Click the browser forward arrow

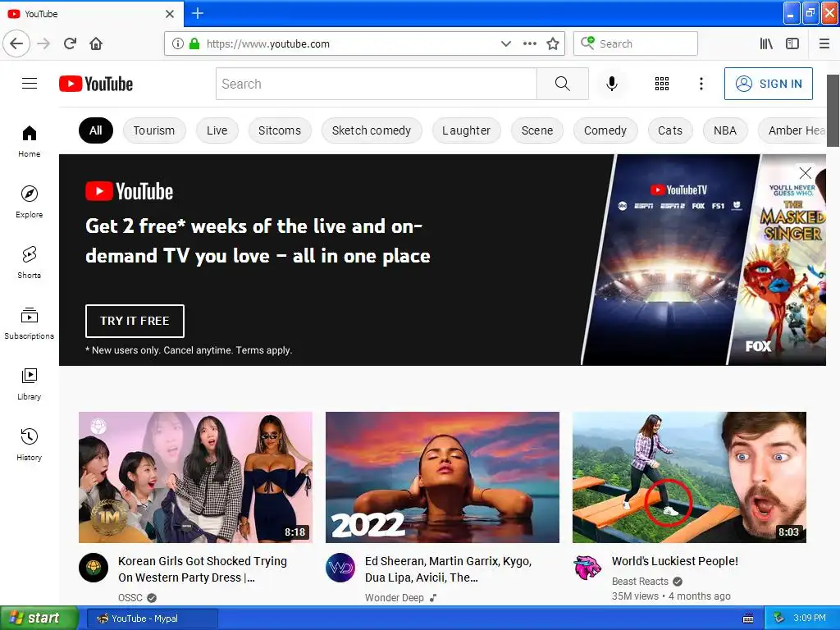(43, 43)
